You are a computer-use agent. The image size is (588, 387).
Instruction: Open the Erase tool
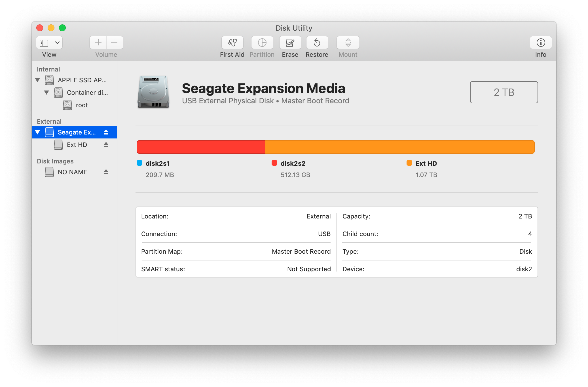pos(290,43)
